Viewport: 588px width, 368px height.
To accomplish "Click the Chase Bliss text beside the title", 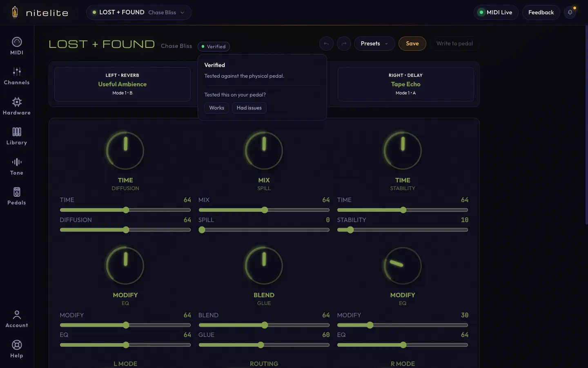I will coord(176,46).
